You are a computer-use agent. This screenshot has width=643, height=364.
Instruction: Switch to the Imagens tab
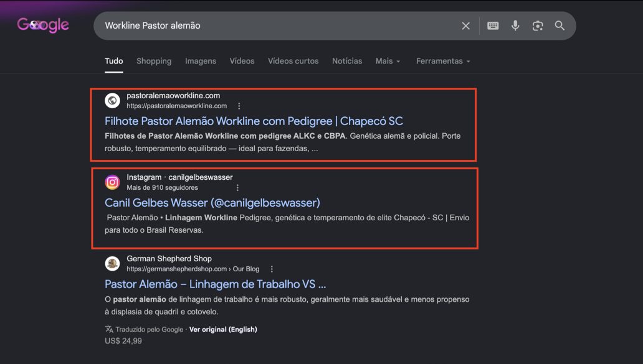click(x=201, y=61)
